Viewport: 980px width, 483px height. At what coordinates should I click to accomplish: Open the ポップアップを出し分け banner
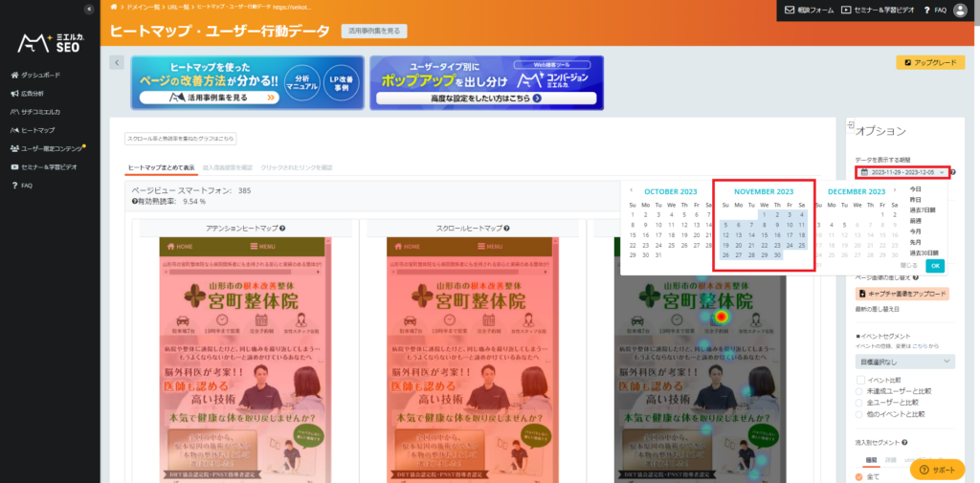click(486, 82)
